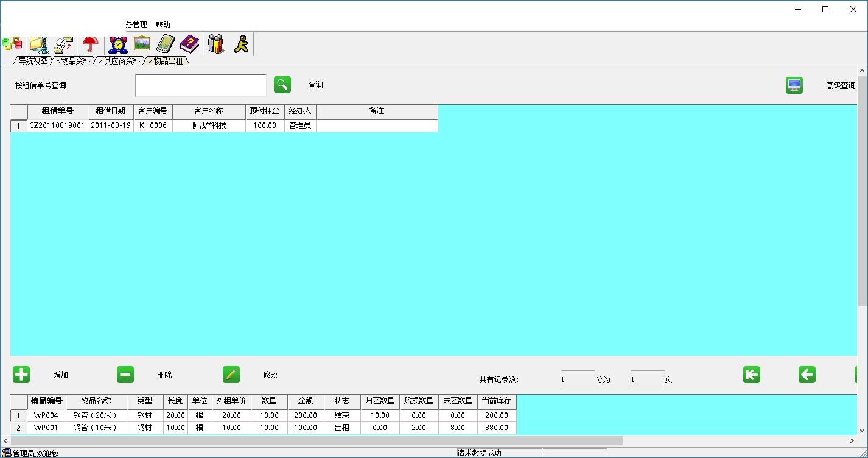Click the page count field before 页
This screenshot has height=458, width=868.
(647, 379)
